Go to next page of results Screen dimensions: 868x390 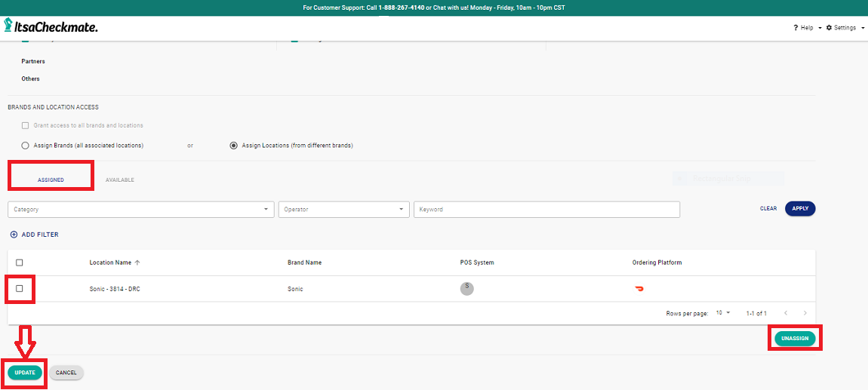tap(805, 313)
